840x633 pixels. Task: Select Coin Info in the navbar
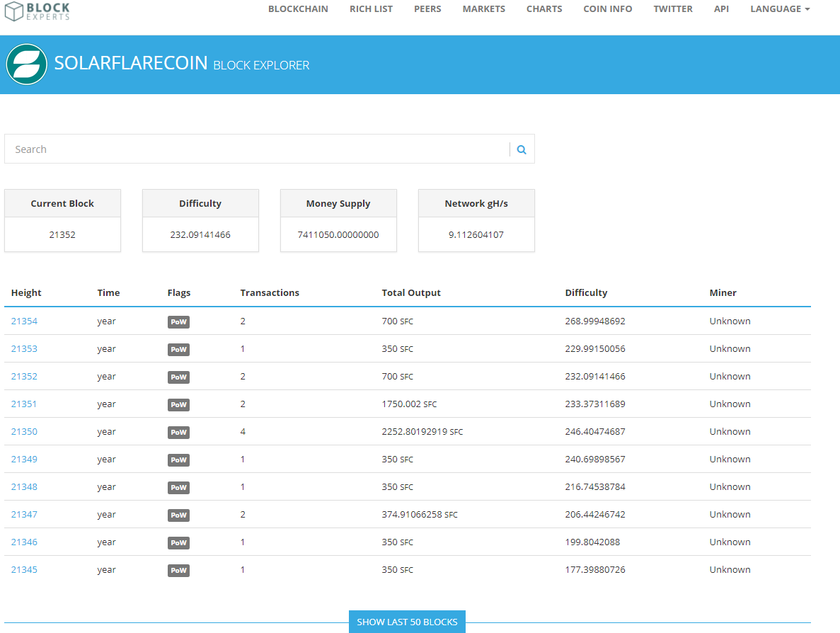click(607, 9)
